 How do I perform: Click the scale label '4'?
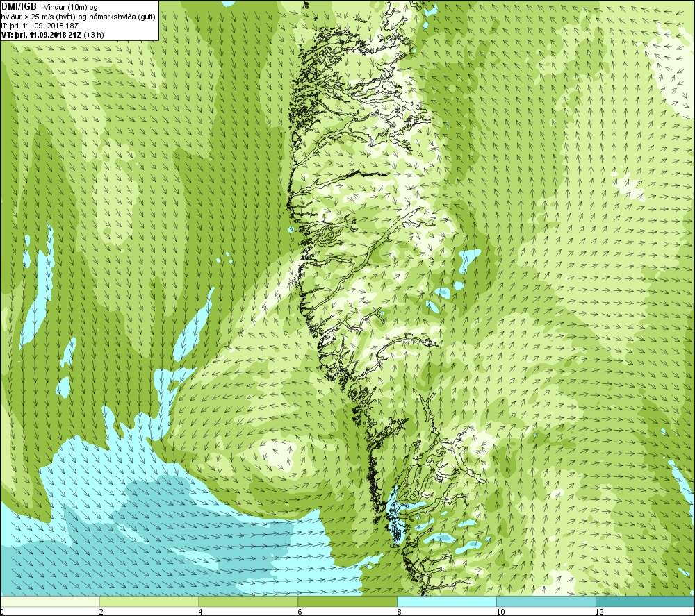200,612
